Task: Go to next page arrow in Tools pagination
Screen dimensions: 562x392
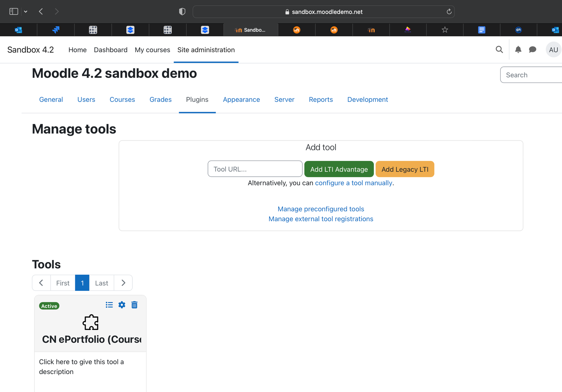Action: click(123, 283)
